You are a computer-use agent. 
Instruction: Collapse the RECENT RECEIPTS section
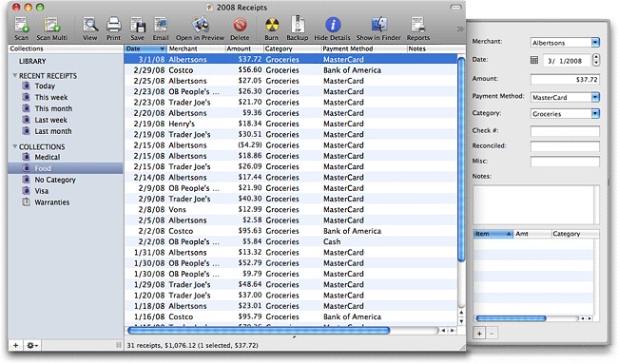14,75
